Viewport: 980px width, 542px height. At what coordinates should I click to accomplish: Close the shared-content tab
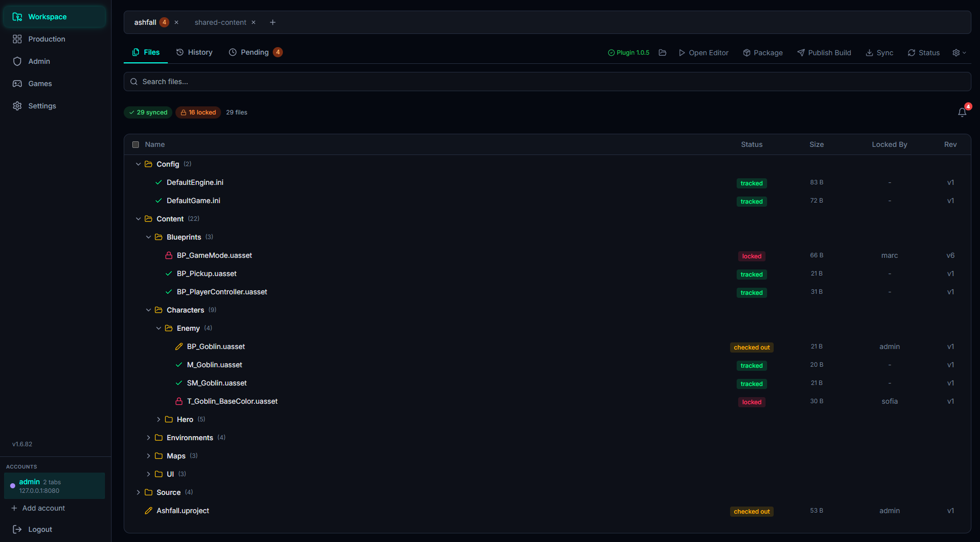253,22
